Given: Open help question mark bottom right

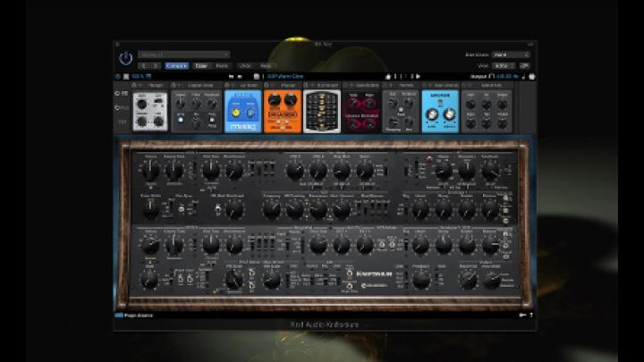Looking at the screenshot, I should pyautogui.click(x=530, y=316).
